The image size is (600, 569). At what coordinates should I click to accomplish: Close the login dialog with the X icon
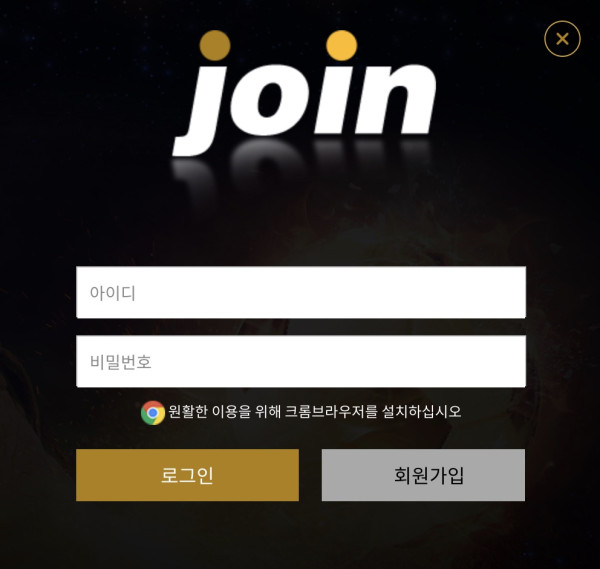coord(562,39)
